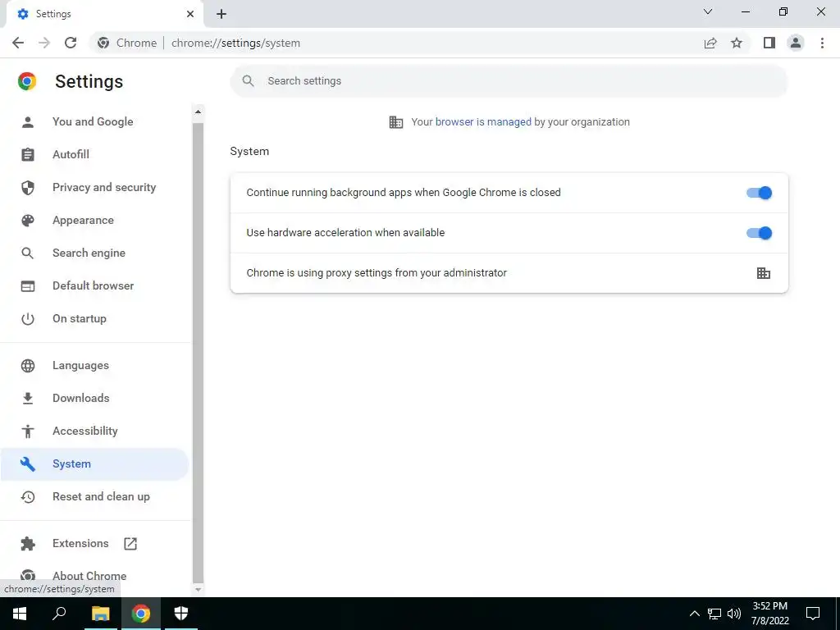Screen dimensions: 840x630
Task: Open a new tab with plus button
Action: pyautogui.click(x=221, y=14)
